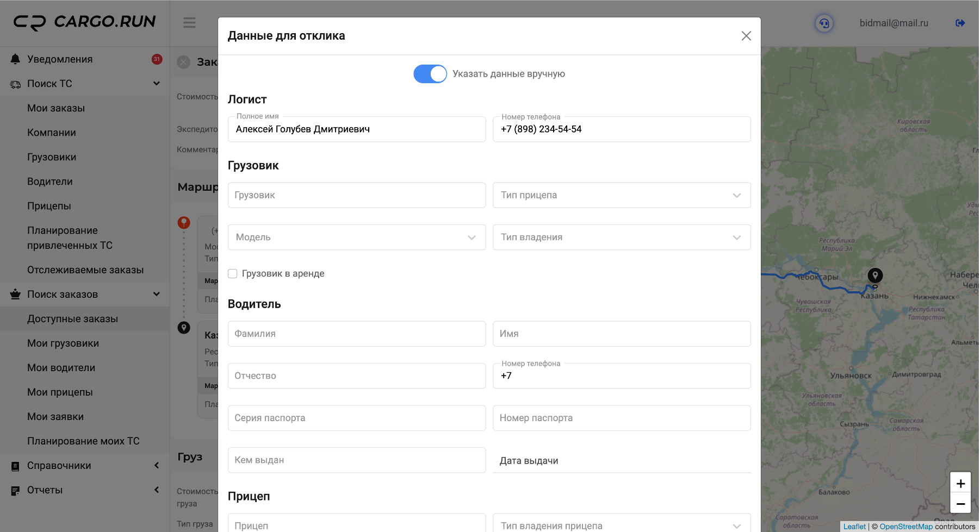Open the 'Модель' dropdown
Screen dimensions: 980x532
(356, 237)
